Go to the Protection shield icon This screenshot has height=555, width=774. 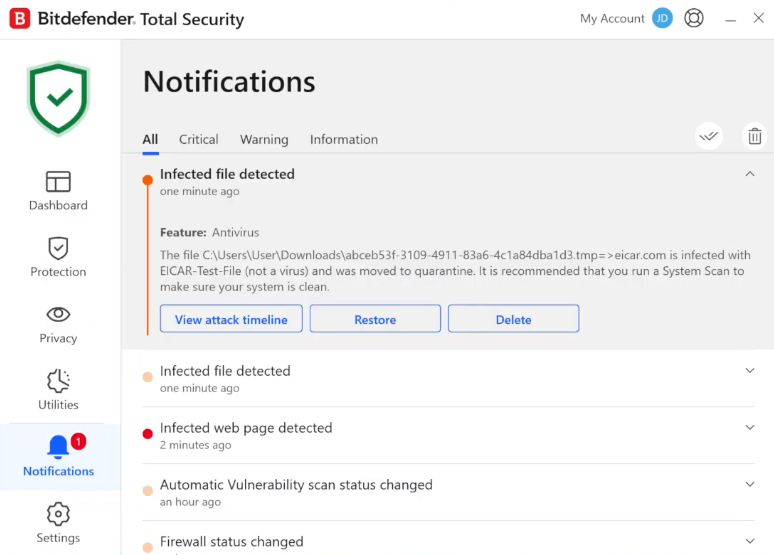coord(58,248)
